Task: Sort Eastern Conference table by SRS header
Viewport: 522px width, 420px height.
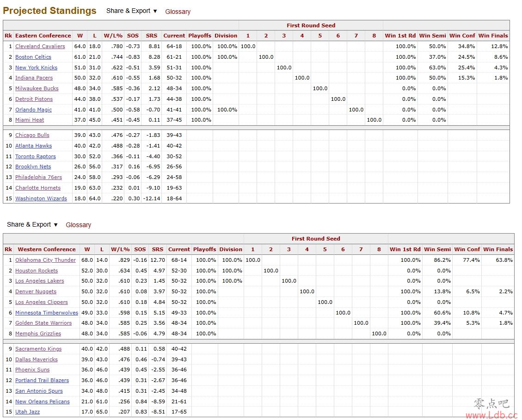Action: coord(152,36)
